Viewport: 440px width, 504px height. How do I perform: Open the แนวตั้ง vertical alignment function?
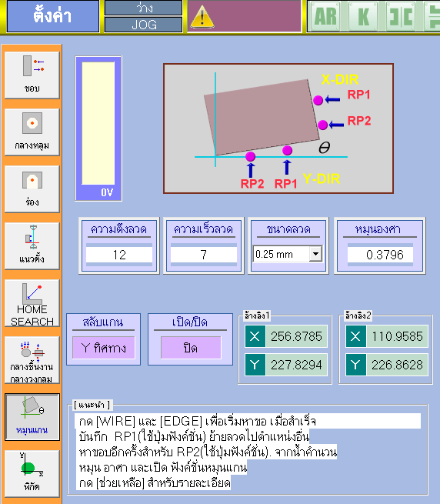click(x=32, y=245)
